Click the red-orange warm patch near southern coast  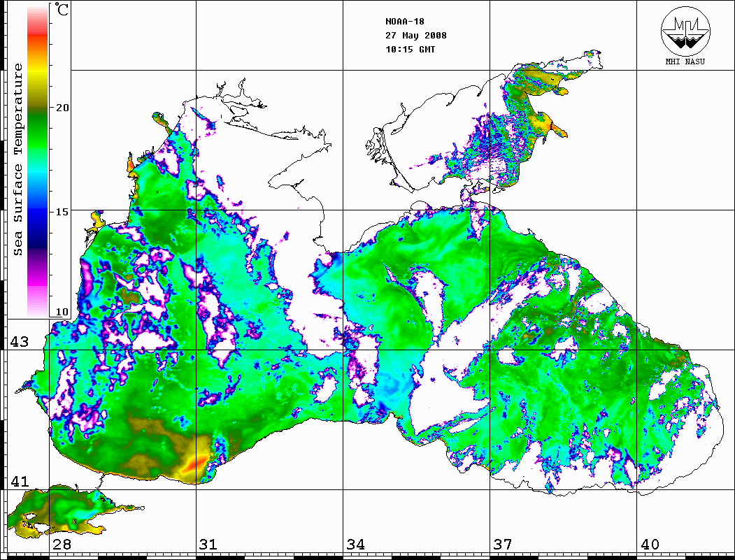(x=196, y=463)
